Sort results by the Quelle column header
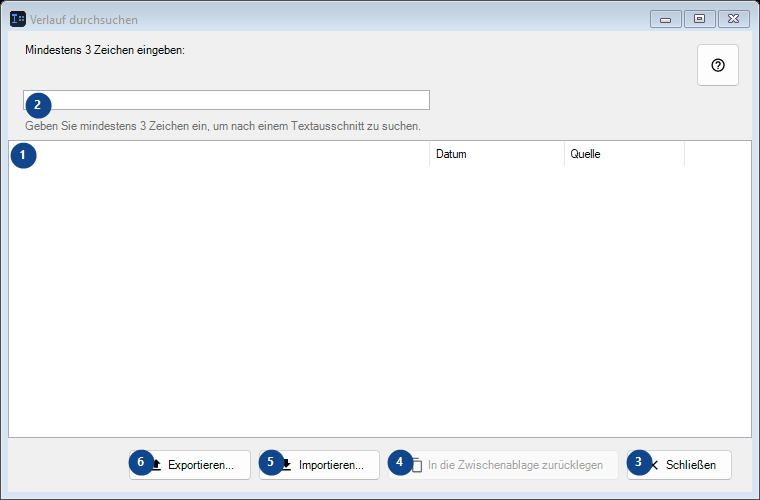 coord(624,154)
